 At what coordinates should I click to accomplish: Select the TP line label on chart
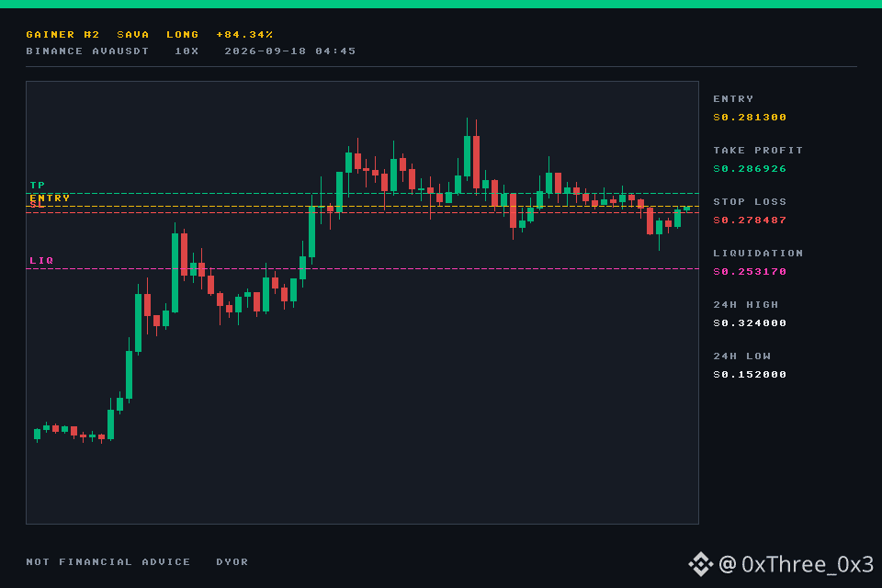pos(37,185)
